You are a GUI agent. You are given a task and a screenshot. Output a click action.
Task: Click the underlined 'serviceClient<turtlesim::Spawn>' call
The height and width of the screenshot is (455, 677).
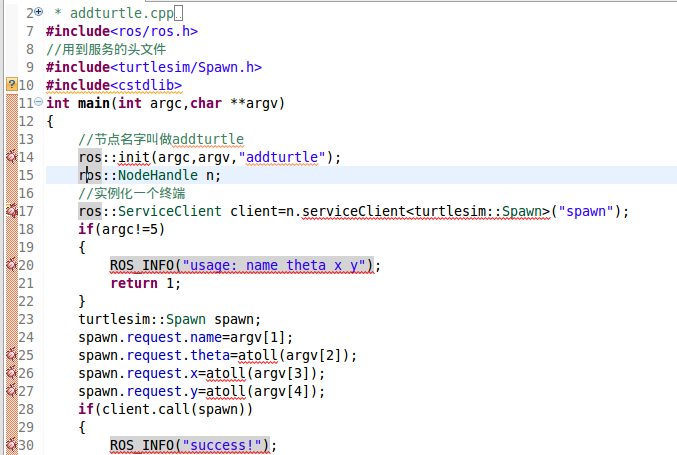pyautogui.click(x=426, y=211)
